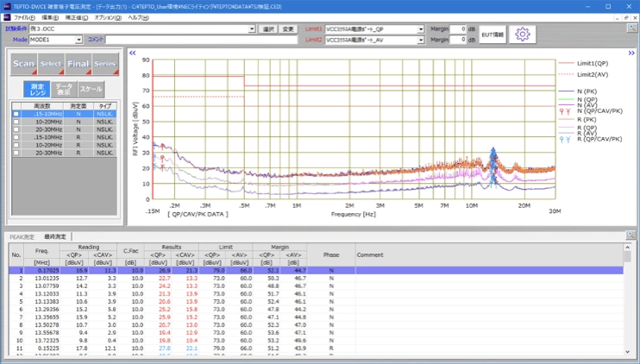This screenshot has height=364, width=640.
Task: Switch to the データ表示 tab button
Action: (x=64, y=90)
